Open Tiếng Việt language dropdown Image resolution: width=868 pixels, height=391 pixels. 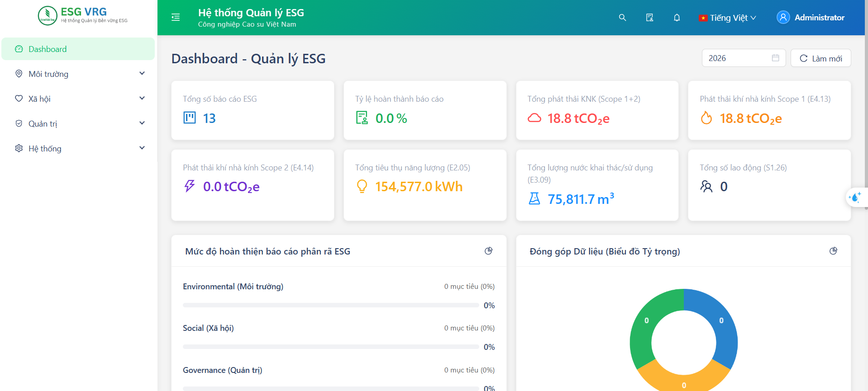[x=727, y=18]
